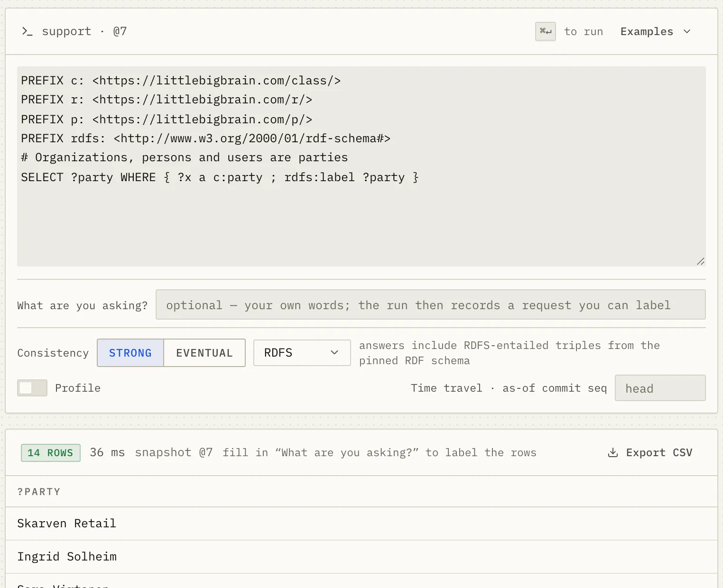Click into the SPARQL query editor
723x588 pixels.
[361, 166]
